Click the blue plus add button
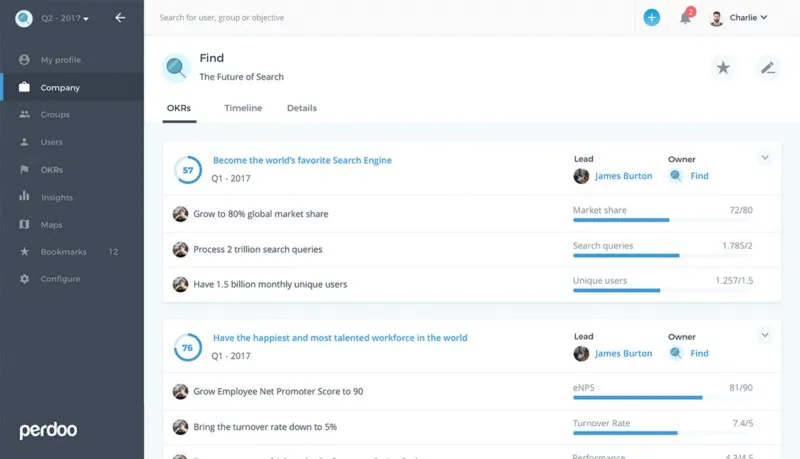This screenshot has width=800, height=459. tap(651, 17)
